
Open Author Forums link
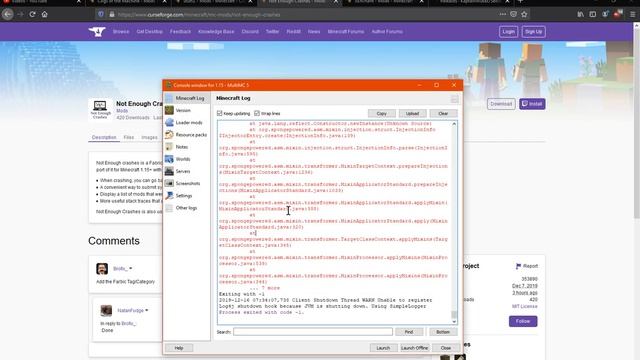point(387,31)
